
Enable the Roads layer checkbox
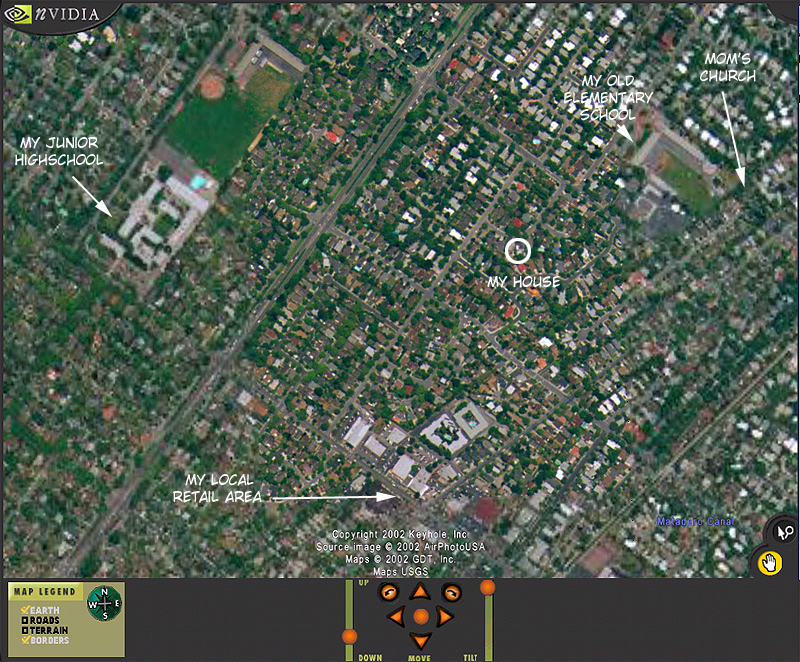click(24, 621)
